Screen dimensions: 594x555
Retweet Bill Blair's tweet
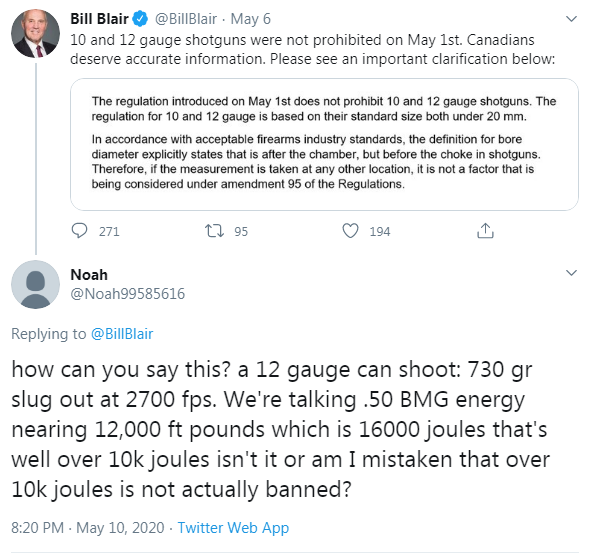click(x=214, y=231)
